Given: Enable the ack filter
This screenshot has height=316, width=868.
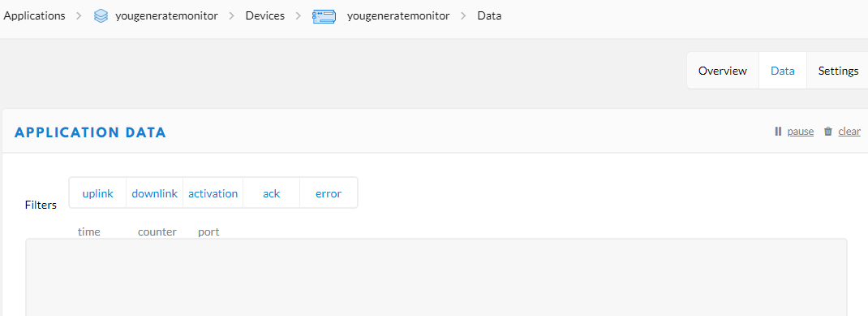Looking at the screenshot, I should (271, 193).
